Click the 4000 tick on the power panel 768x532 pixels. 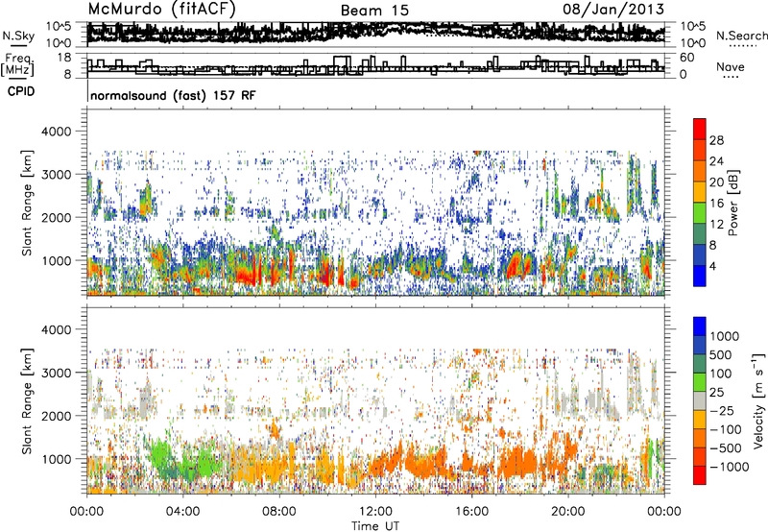(57, 132)
